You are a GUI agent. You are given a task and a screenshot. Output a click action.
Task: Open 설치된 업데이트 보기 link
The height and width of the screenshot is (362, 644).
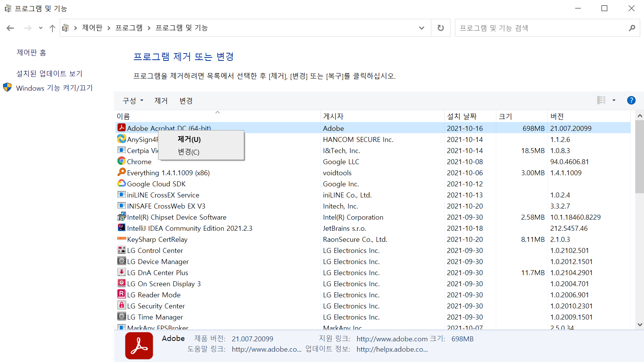pos(49,73)
